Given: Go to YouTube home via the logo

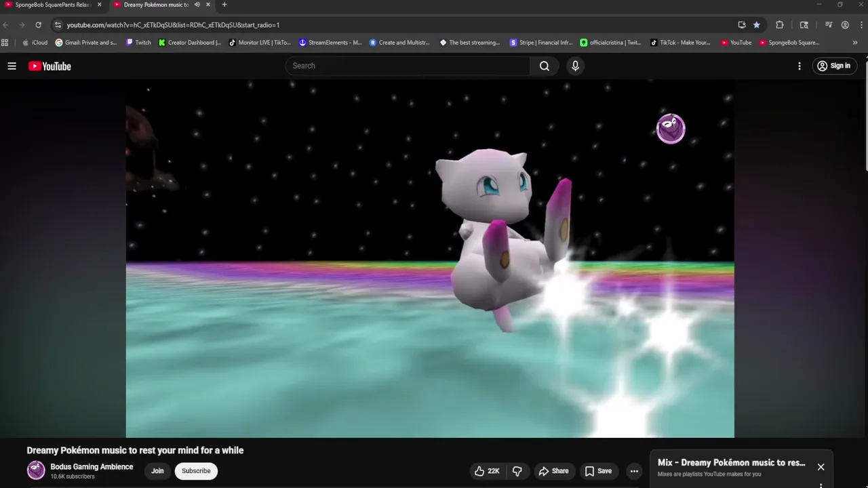Looking at the screenshot, I should pos(50,66).
